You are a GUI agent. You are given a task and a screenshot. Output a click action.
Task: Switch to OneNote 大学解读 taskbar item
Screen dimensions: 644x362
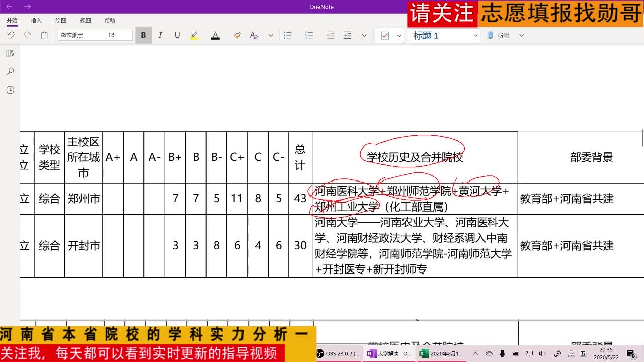click(389, 353)
